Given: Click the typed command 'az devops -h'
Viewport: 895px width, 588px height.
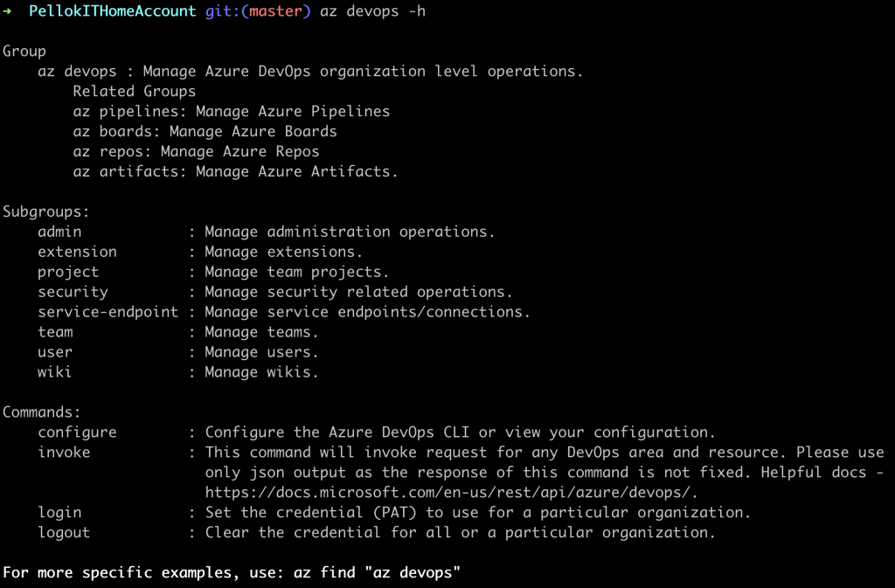Looking at the screenshot, I should pyautogui.click(x=372, y=11).
